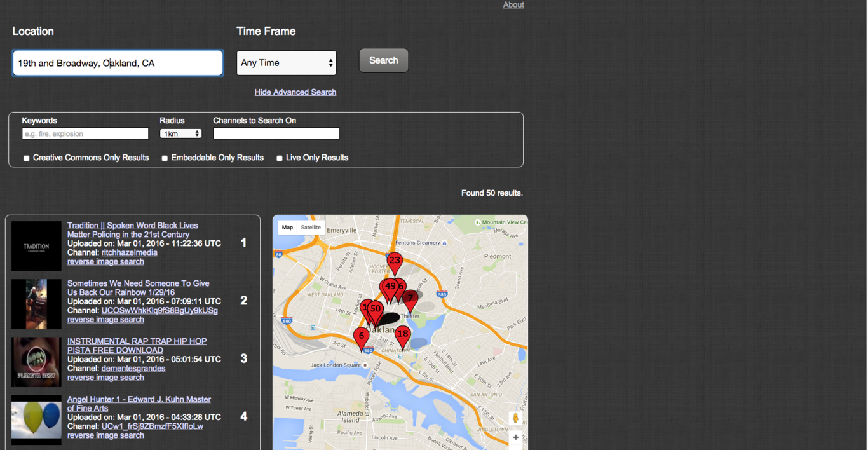Click map marker number 6 near I-880
The height and width of the screenshot is (450, 868).
pos(362,339)
